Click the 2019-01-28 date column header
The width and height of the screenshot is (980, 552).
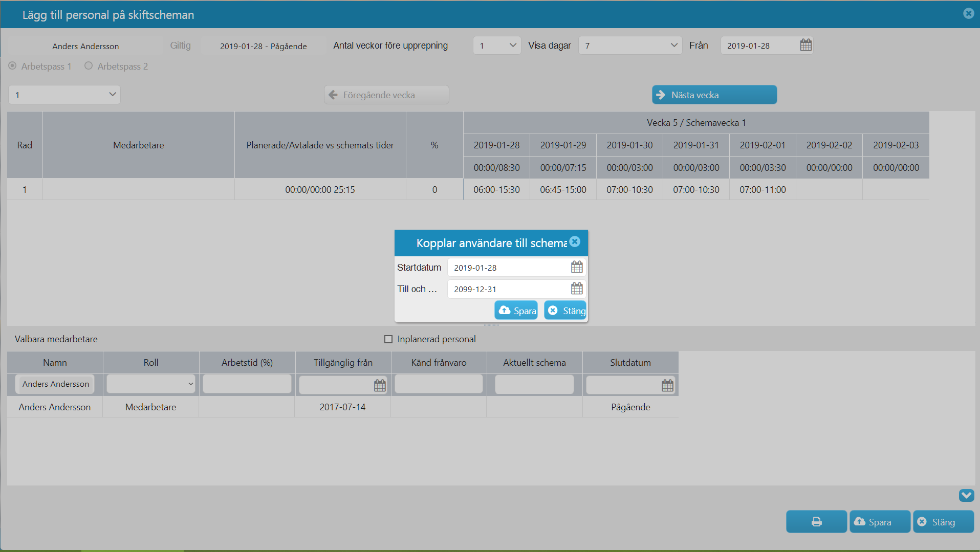496,145
